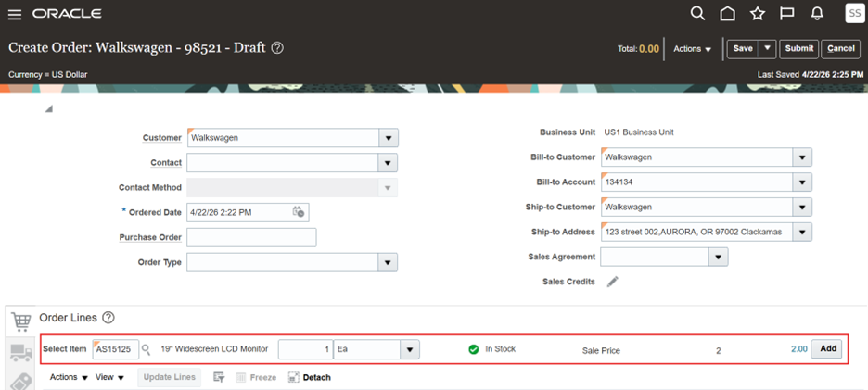Image resolution: width=868 pixels, height=390 pixels.
Task: Select the shipment truck tab icon
Action: (x=20, y=352)
